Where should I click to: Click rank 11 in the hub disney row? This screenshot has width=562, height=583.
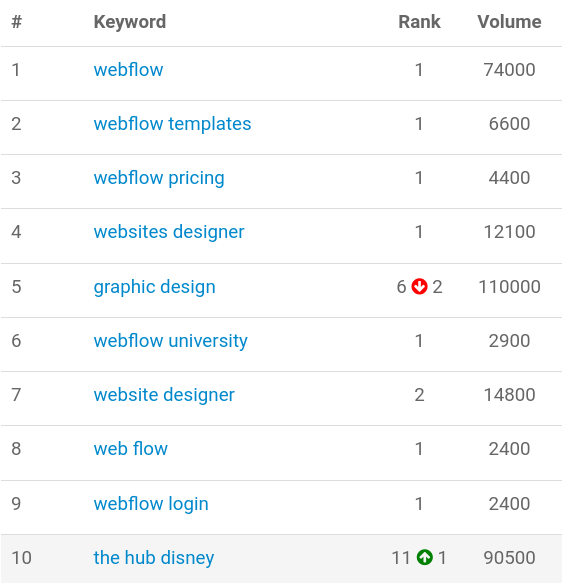(401, 558)
